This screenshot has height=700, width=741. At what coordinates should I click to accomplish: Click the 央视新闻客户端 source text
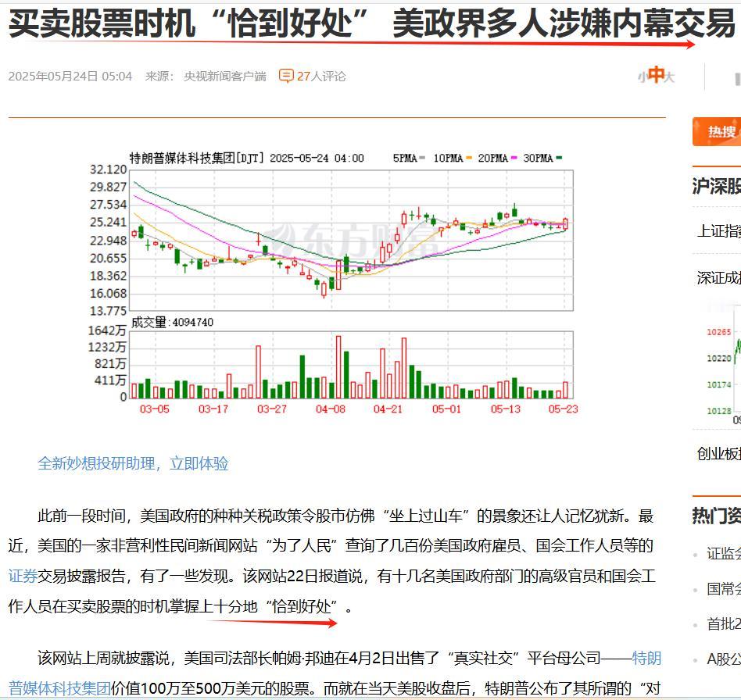click(225, 76)
